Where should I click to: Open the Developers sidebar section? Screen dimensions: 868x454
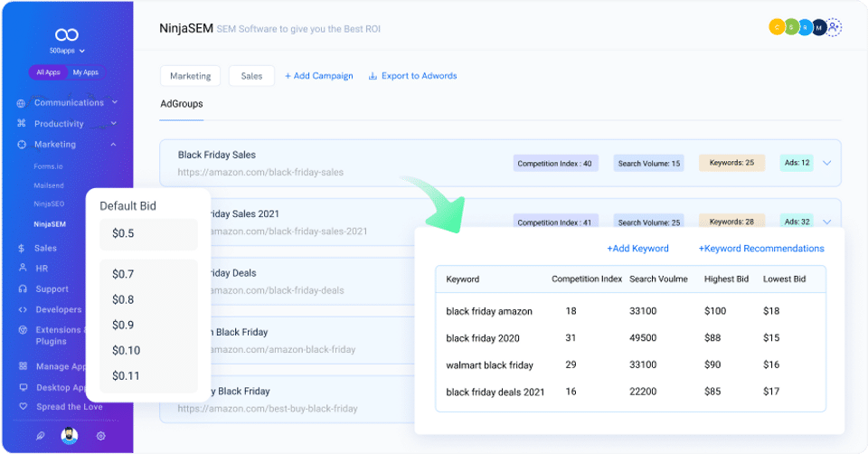click(59, 309)
